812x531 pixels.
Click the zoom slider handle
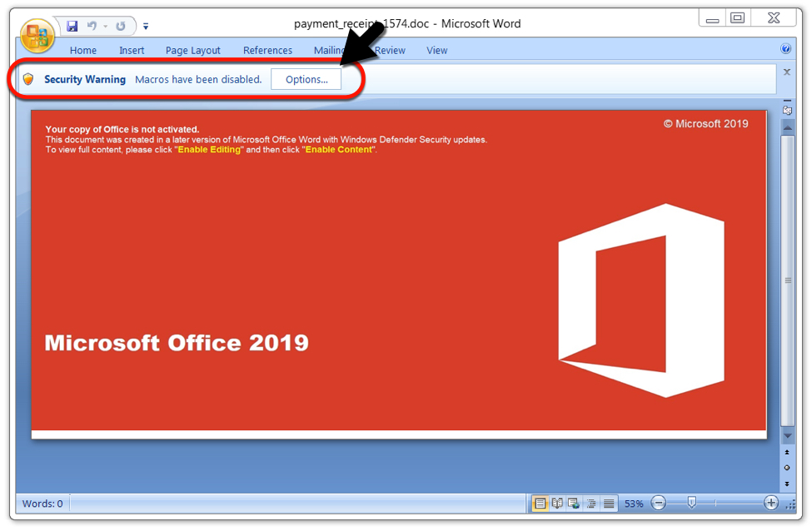(x=691, y=502)
